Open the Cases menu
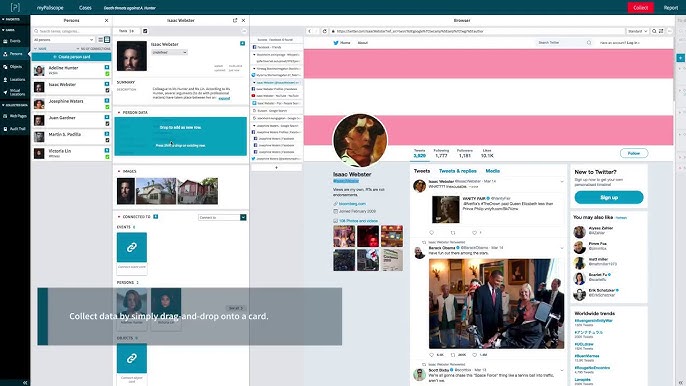The height and width of the screenshot is (386, 686). coord(85,8)
